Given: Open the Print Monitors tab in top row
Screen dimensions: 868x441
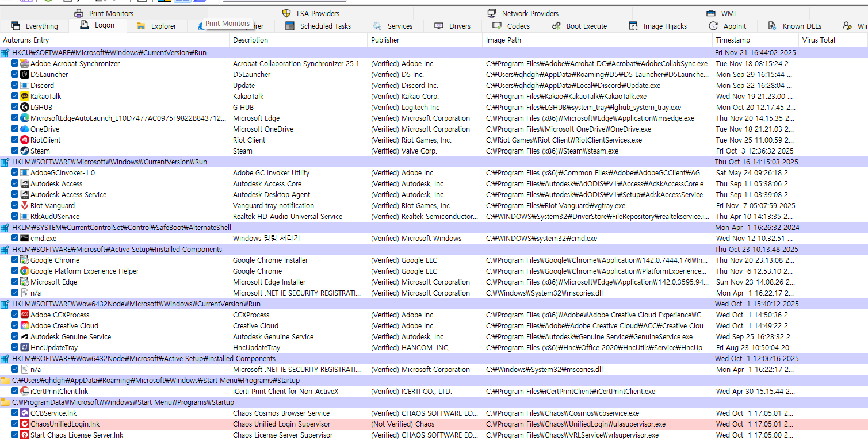Looking at the screenshot, I should click(x=104, y=13).
